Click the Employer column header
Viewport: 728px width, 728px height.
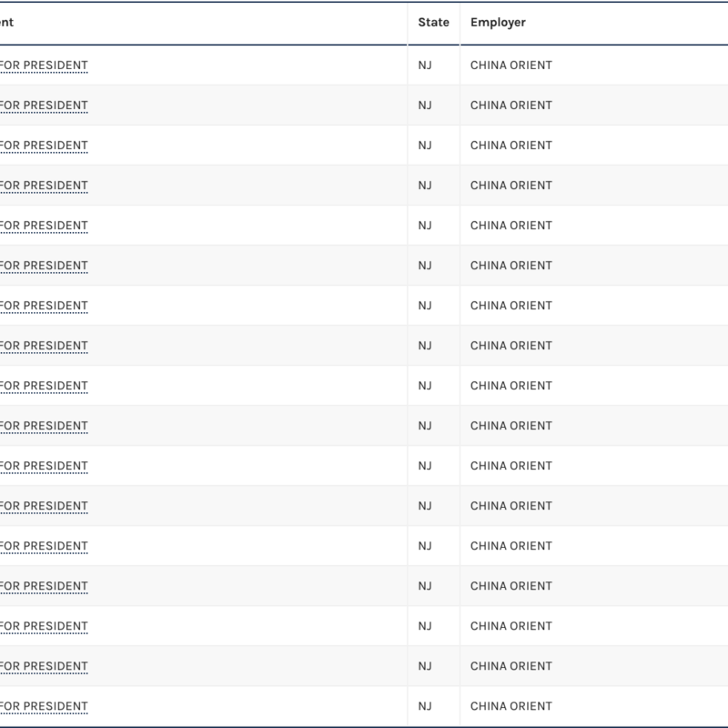498,23
